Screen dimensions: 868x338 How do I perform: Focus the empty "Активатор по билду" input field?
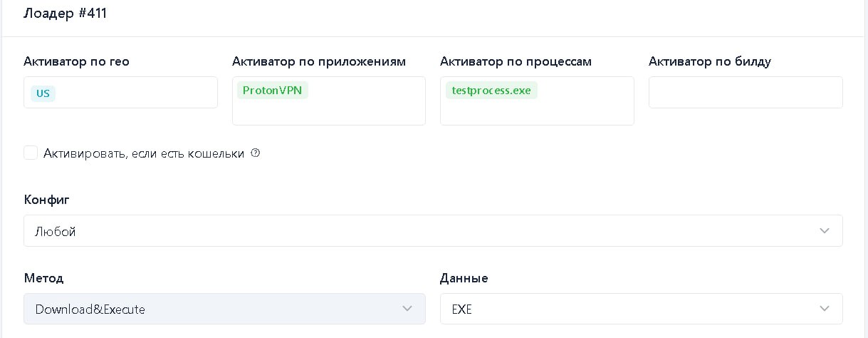coord(746,93)
